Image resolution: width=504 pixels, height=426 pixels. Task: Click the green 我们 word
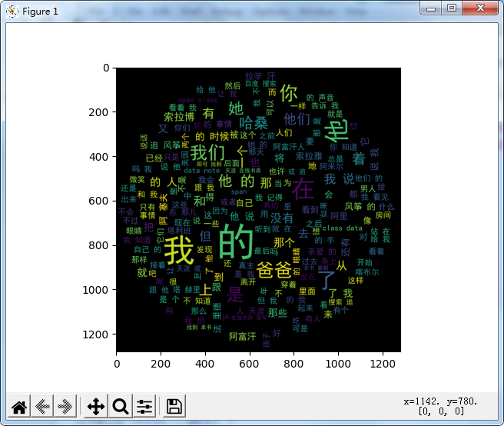tap(207, 152)
